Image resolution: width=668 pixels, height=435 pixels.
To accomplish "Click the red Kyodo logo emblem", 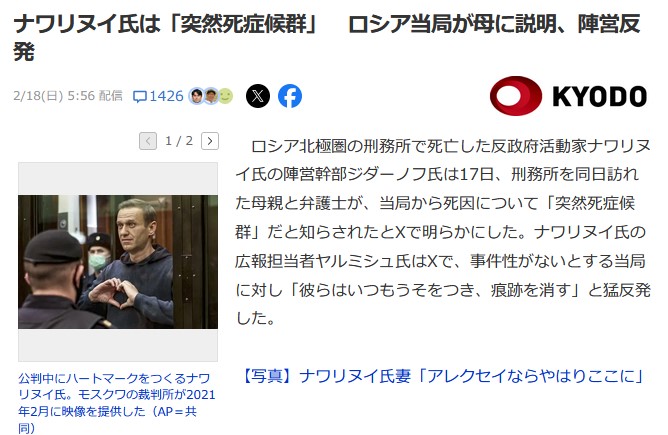I will click(x=516, y=96).
